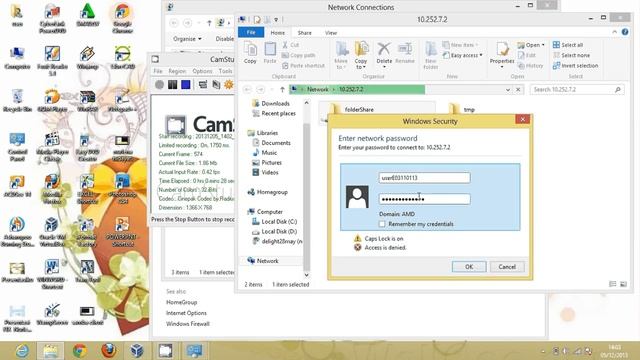
Task: Click the Explorer Back arrow
Action: pos(247,89)
